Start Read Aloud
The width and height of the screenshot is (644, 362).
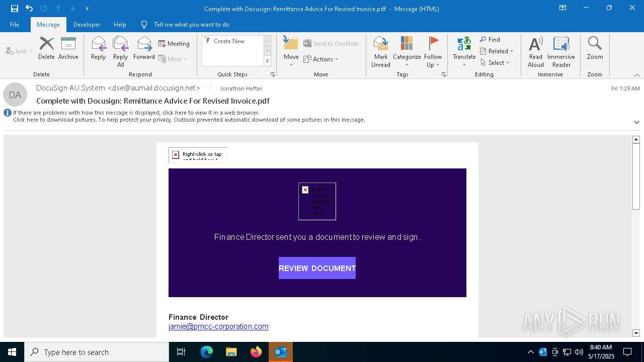[x=536, y=52]
